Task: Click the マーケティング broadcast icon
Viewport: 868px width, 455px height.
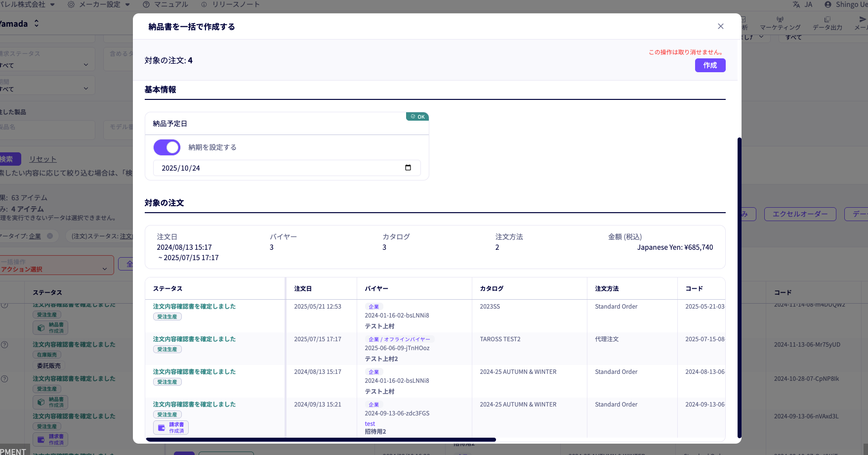Action: (780, 20)
